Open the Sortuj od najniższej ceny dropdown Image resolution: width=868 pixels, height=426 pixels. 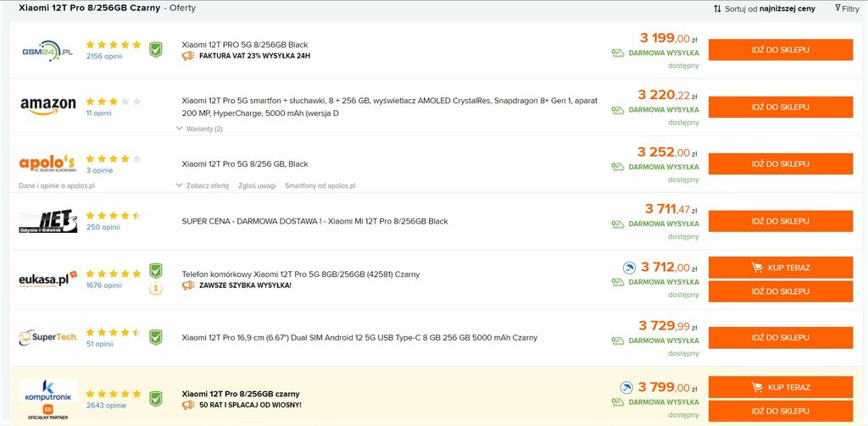[x=764, y=8]
